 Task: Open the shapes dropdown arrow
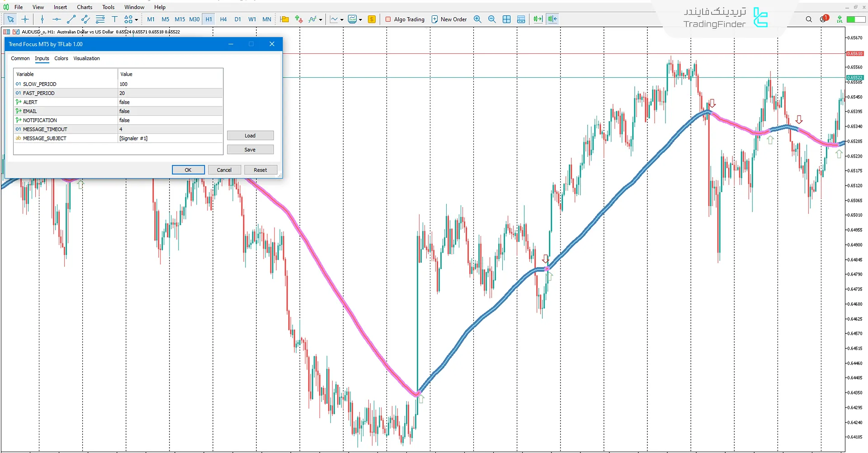(x=136, y=19)
